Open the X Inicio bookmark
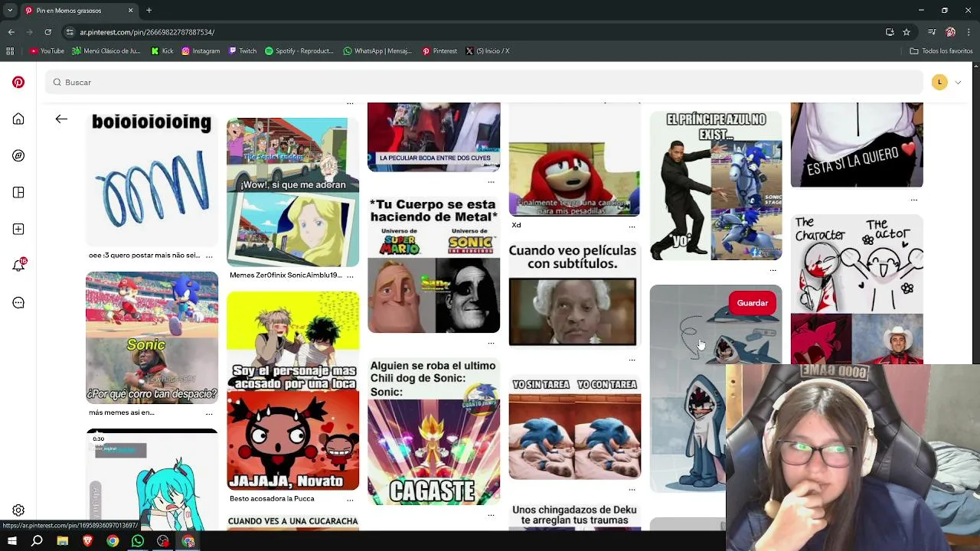This screenshot has height=551, width=980. point(487,51)
